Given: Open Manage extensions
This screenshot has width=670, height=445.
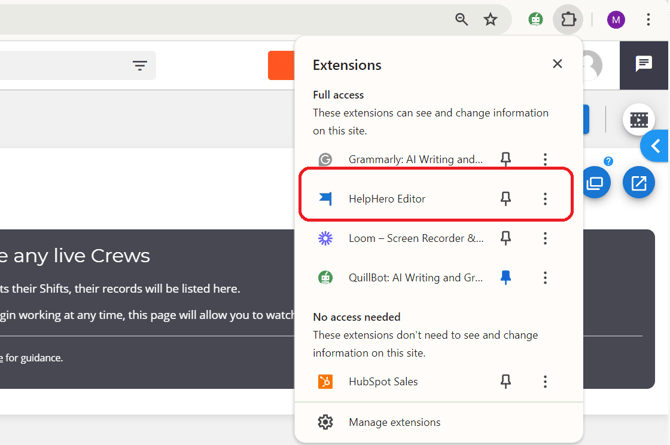Looking at the screenshot, I should pos(394,422).
